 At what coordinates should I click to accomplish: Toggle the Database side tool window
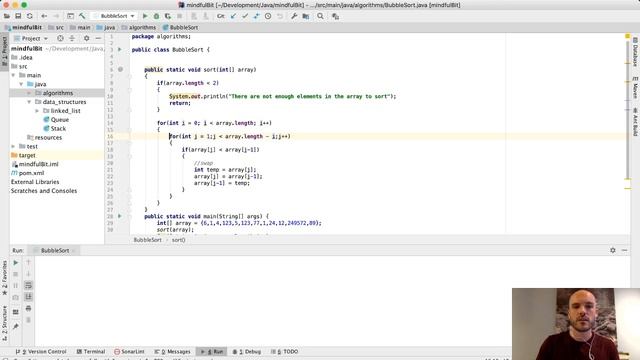click(x=636, y=52)
